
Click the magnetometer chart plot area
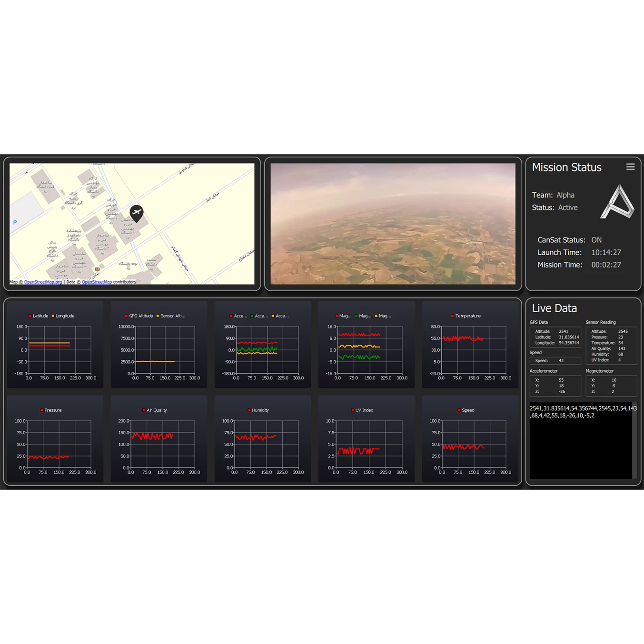point(370,350)
